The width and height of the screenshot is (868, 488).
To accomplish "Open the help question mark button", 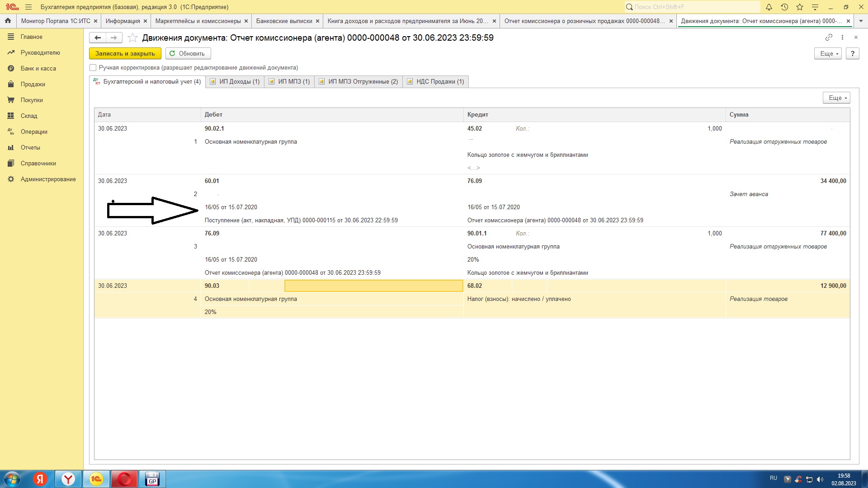I will 853,54.
